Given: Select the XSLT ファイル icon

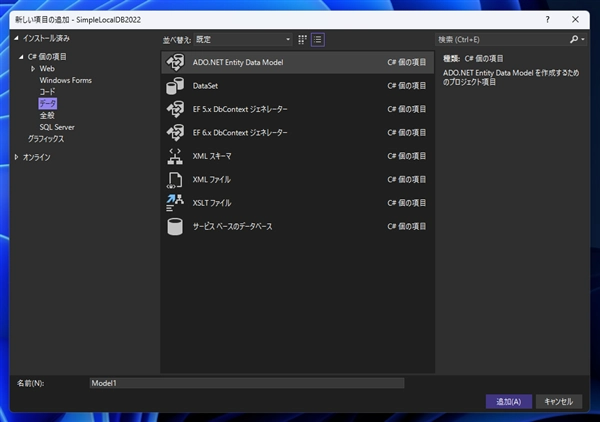Looking at the screenshot, I should pos(175,203).
